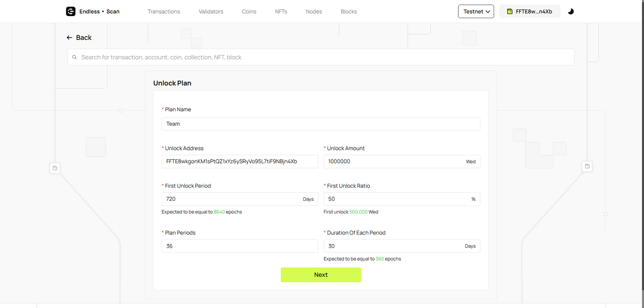Open the Coins nav item
644x308 pixels.
(x=249, y=12)
